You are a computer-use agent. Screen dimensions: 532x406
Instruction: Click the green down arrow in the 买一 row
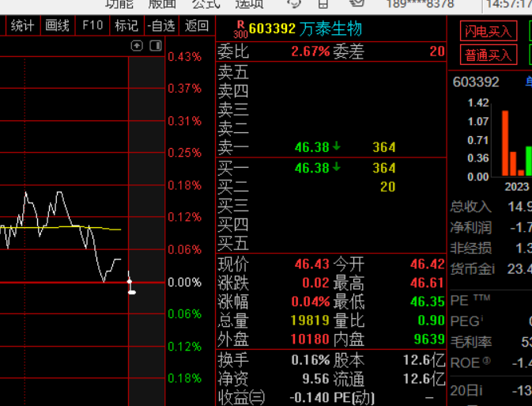337,167
